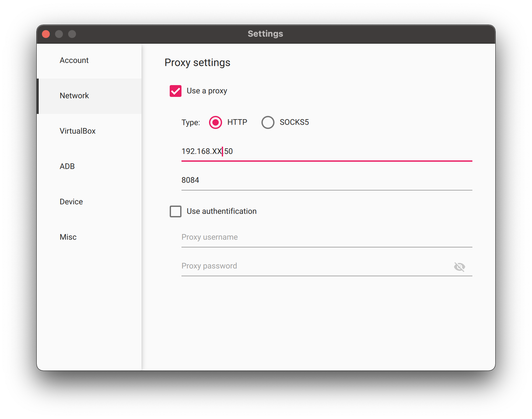
Task: Toggle the proxy password visibility eye icon
Action: pyautogui.click(x=460, y=267)
